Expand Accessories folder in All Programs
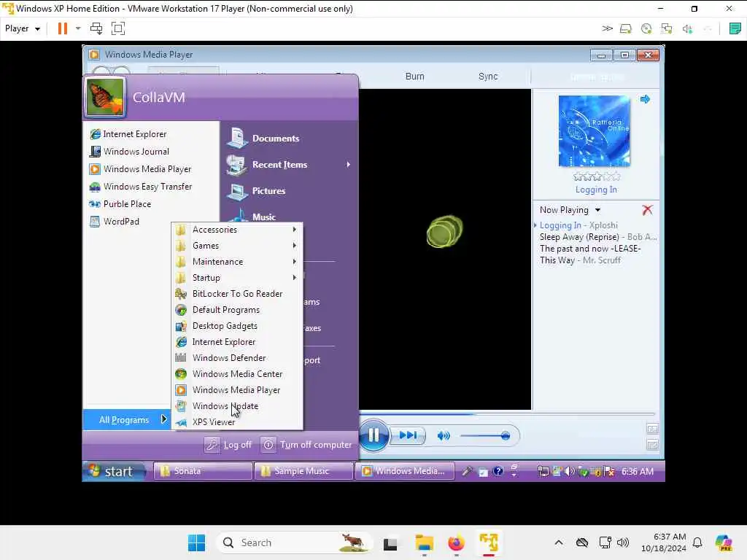 (x=237, y=230)
